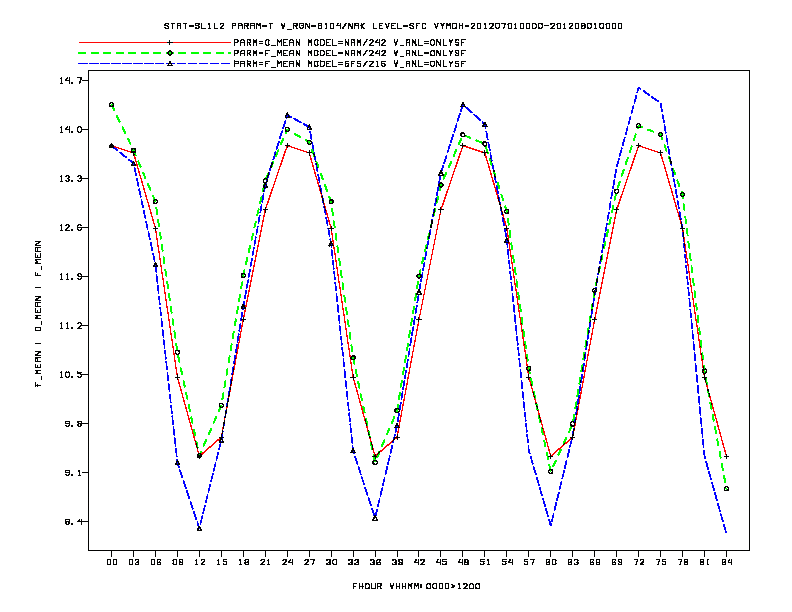
Task: Click x-axis forecast hour label 75
Action: click(x=661, y=562)
